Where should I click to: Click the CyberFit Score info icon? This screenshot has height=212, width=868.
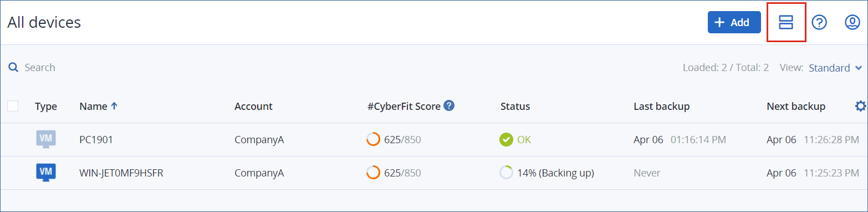[449, 105]
